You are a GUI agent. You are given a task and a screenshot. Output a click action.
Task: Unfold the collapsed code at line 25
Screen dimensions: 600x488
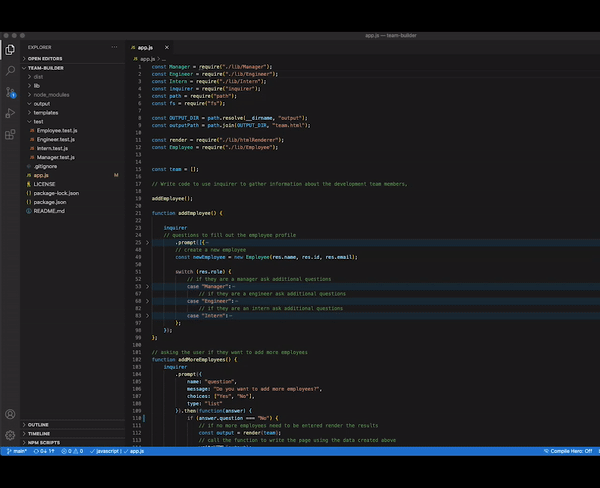(x=147, y=243)
